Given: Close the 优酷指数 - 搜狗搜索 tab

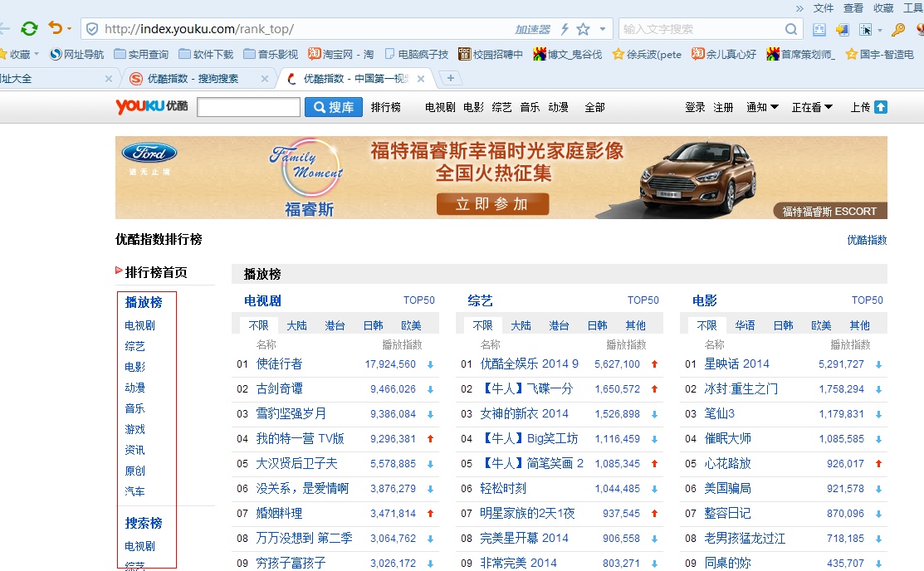Looking at the screenshot, I should pos(265,78).
